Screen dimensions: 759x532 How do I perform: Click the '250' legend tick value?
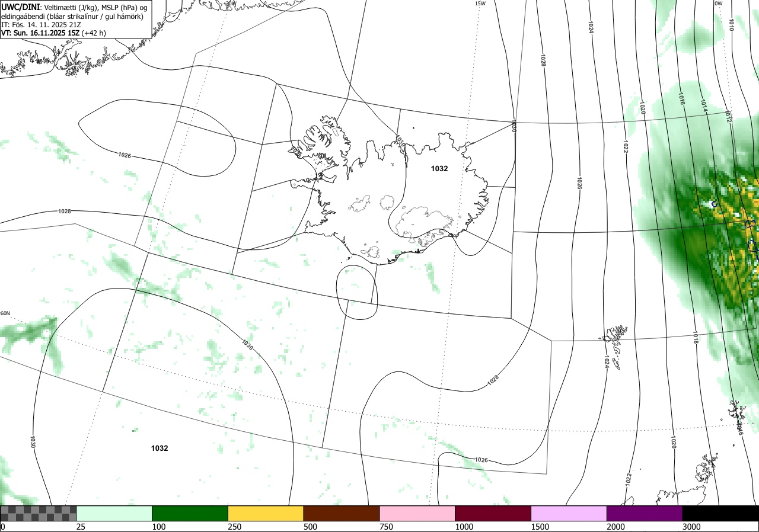(235, 526)
